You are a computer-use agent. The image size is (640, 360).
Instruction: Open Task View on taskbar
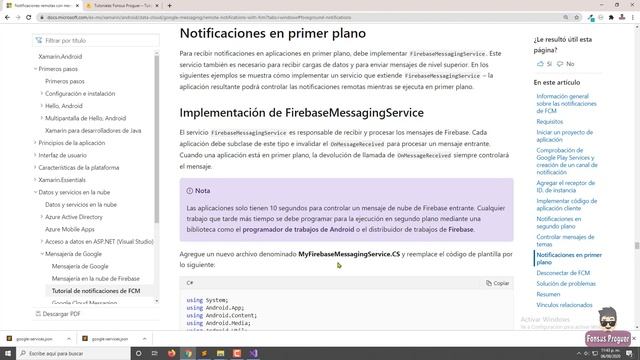click(x=155, y=353)
